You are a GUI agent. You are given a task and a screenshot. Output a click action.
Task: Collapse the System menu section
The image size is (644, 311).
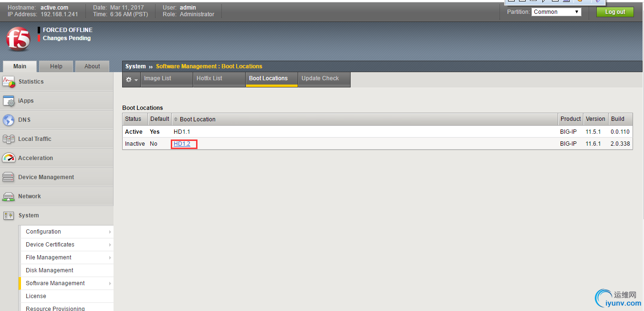tap(57, 215)
